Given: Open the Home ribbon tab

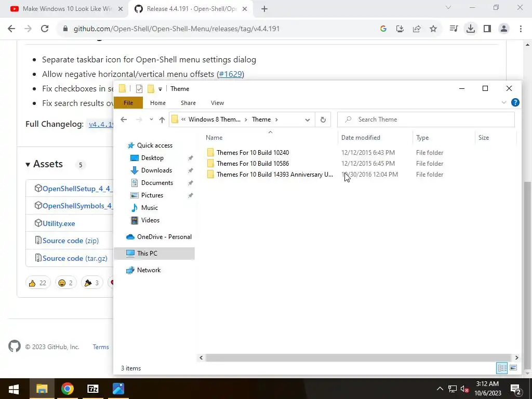Looking at the screenshot, I should coord(158,103).
